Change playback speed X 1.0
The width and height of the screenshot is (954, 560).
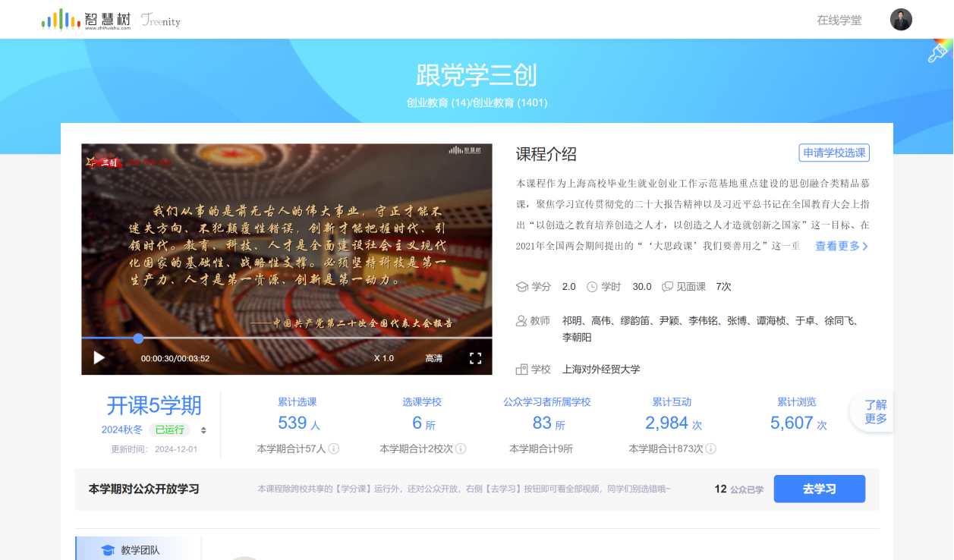click(384, 358)
